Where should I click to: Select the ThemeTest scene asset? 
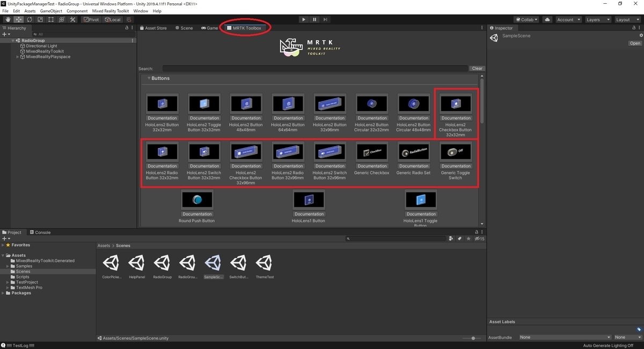coord(264,263)
